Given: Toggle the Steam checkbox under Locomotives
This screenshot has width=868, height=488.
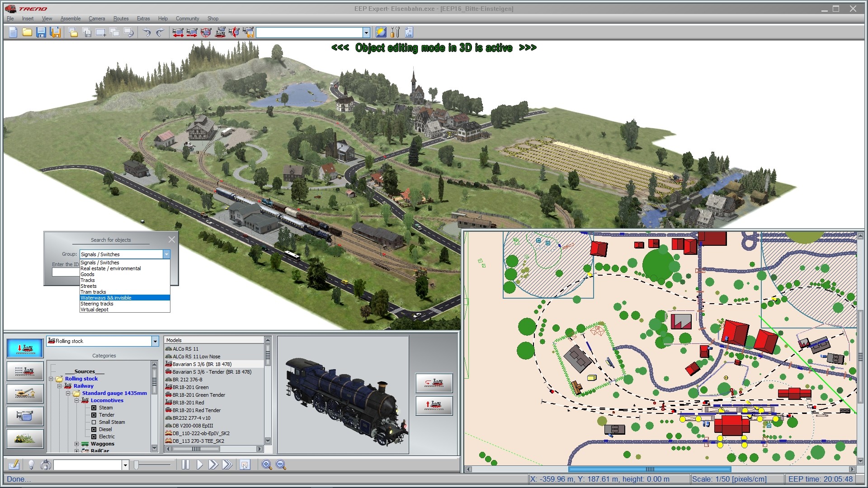Looking at the screenshot, I should tap(94, 408).
